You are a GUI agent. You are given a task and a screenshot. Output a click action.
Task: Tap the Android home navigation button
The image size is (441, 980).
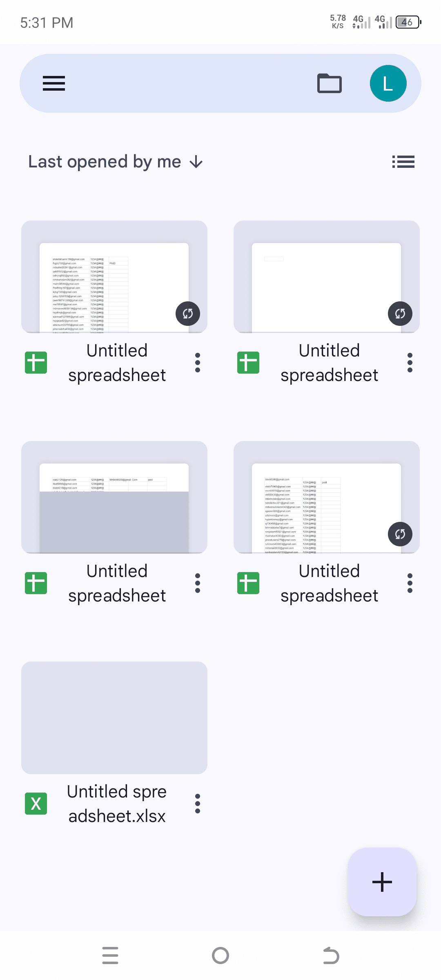[x=220, y=955]
